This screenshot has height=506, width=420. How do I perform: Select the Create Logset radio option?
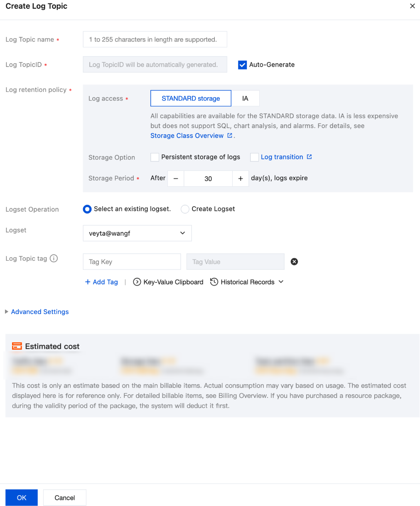[x=185, y=209]
